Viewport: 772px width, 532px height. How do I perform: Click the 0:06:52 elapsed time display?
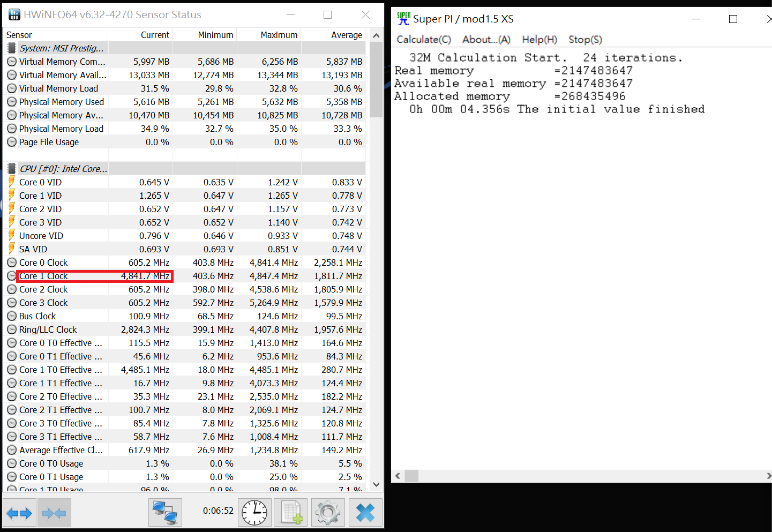(x=218, y=511)
